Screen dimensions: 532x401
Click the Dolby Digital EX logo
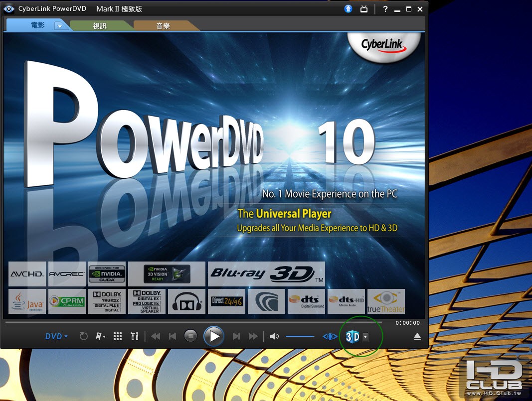[x=147, y=301]
